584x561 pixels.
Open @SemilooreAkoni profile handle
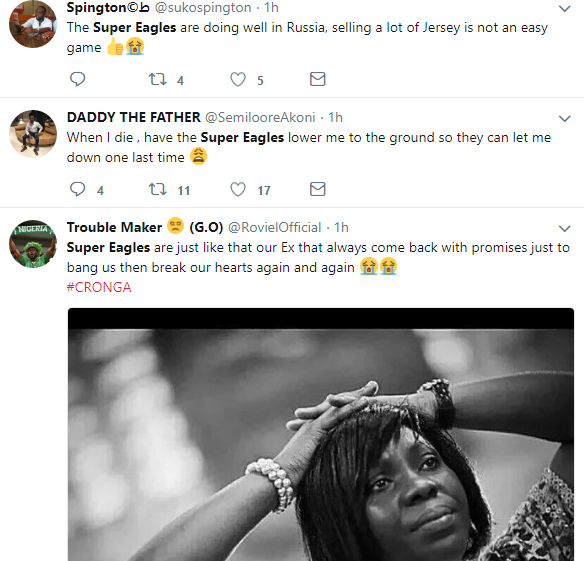tap(260, 117)
